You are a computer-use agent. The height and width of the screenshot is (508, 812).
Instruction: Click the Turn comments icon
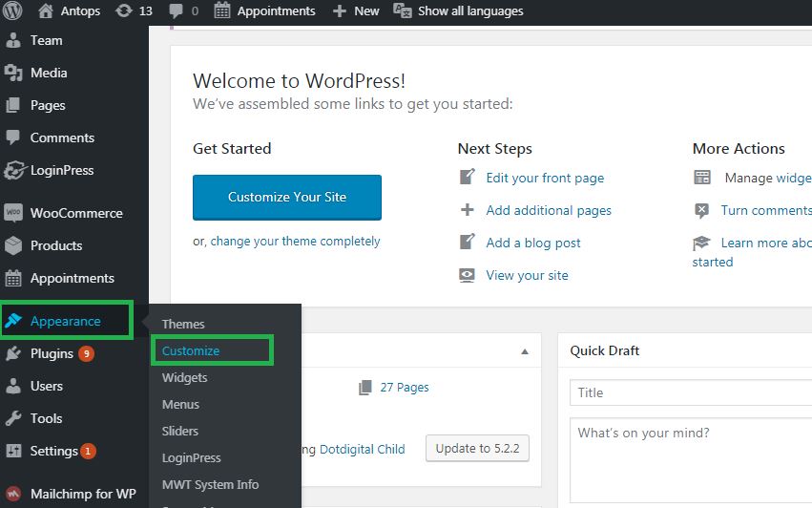701,210
